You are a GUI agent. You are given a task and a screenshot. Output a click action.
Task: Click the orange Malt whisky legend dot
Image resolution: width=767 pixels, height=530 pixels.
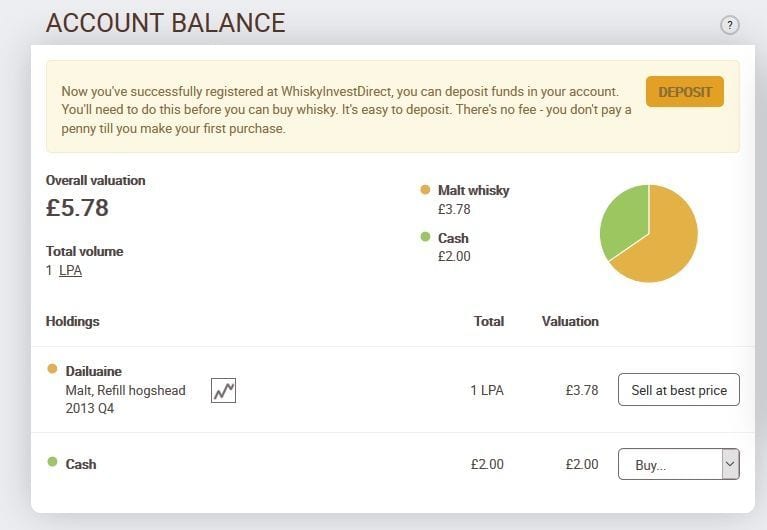(x=425, y=189)
